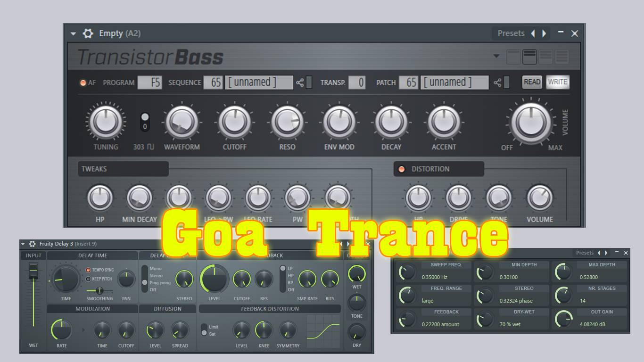Click the SEQUENCE number 65 box
This screenshot has width=644, height=362.
[x=213, y=82]
